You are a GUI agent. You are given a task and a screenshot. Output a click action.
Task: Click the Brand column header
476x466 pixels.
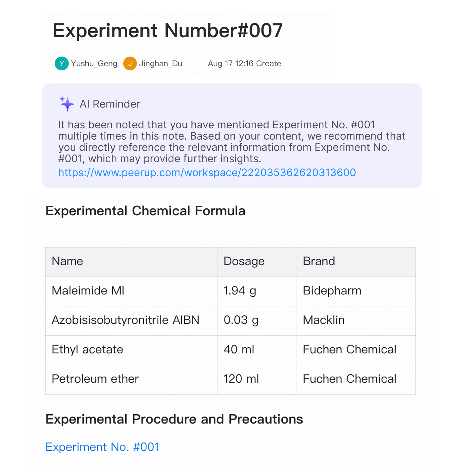[x=319, y=261]
